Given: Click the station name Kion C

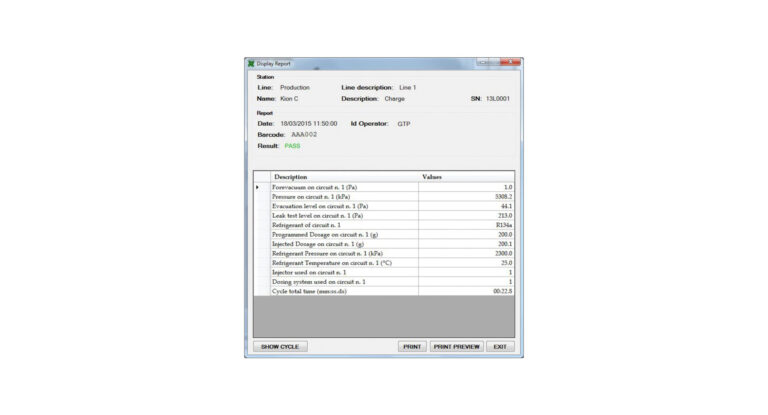Looking at the screenshot, I should 289,98.
